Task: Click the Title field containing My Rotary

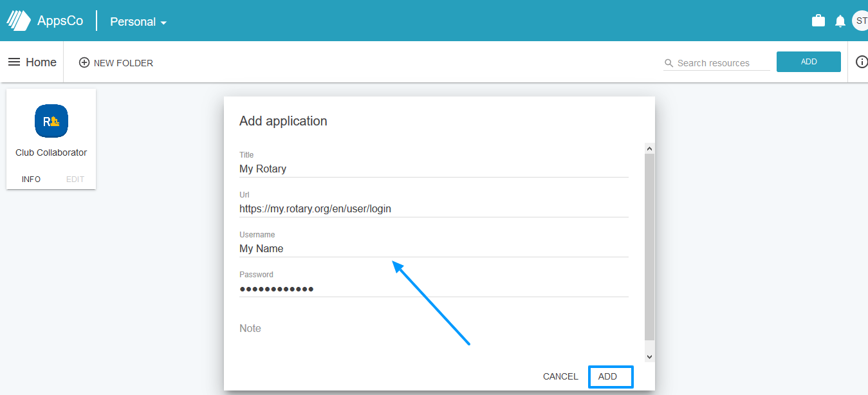Action: (x=434, y=169)
